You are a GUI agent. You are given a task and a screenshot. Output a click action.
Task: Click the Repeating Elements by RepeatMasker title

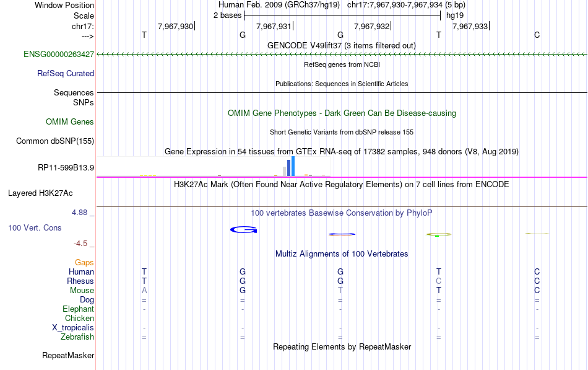tap(342, 347)
